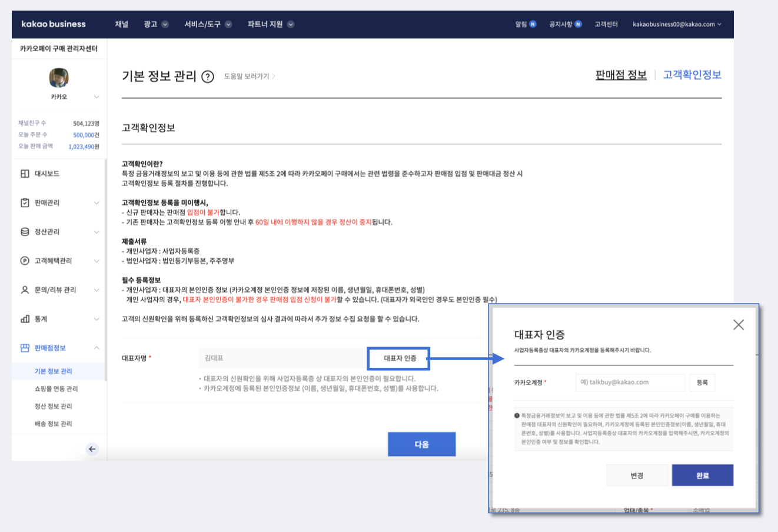Click the 등록 button in dialog

pos(702,383)
